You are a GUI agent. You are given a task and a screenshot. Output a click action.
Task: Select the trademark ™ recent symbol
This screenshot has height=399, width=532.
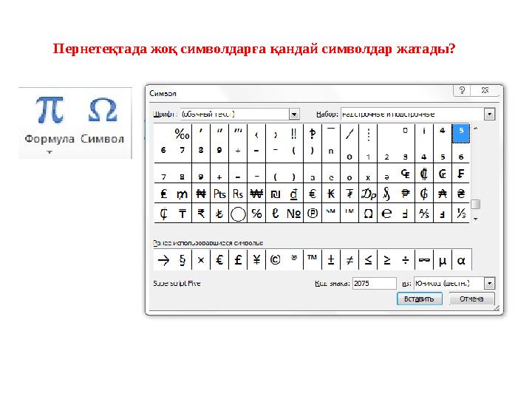point(313,260)
